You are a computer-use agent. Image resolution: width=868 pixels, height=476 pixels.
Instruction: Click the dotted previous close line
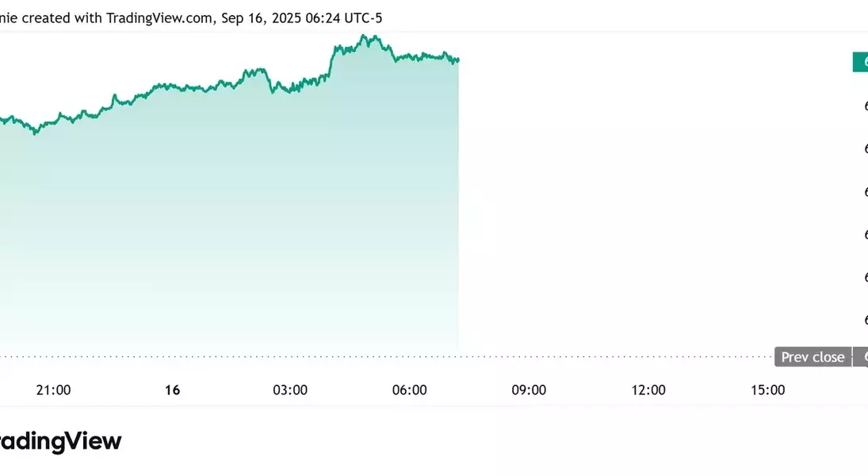click(x=386, y=357)
